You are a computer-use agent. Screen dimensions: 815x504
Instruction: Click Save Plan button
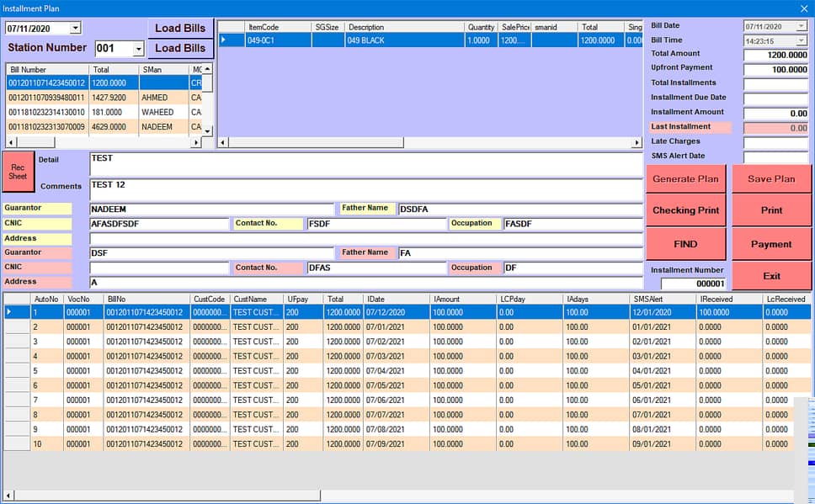coord(771,178)
